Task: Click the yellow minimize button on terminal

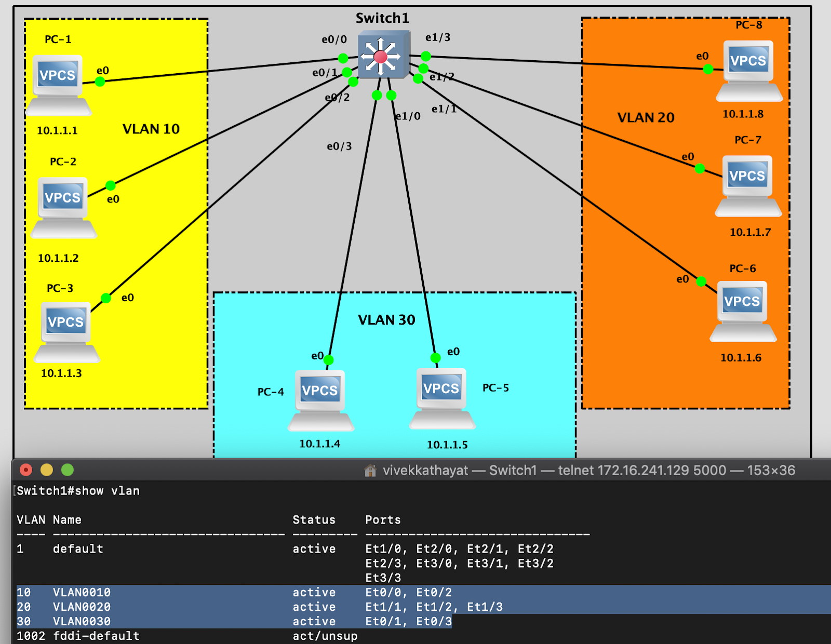Action: click(47, 469)
